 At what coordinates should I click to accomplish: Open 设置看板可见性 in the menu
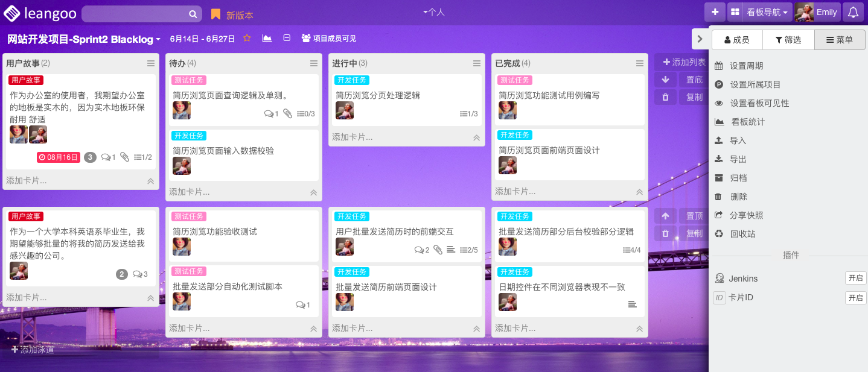(759, 103)
